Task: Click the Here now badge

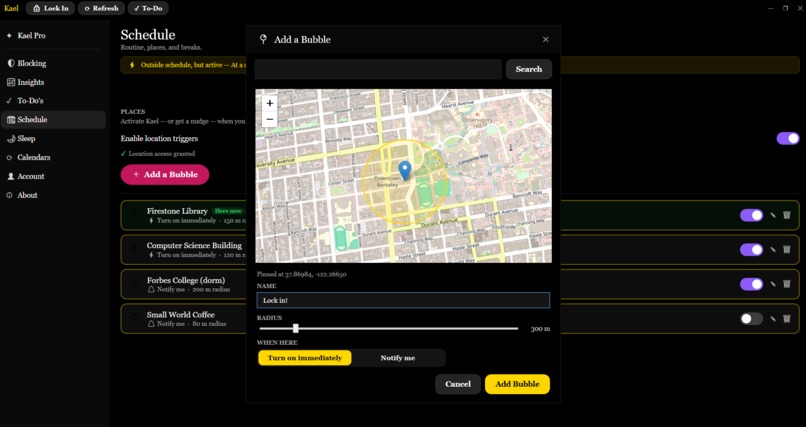Action: click(x=228, y=211)
